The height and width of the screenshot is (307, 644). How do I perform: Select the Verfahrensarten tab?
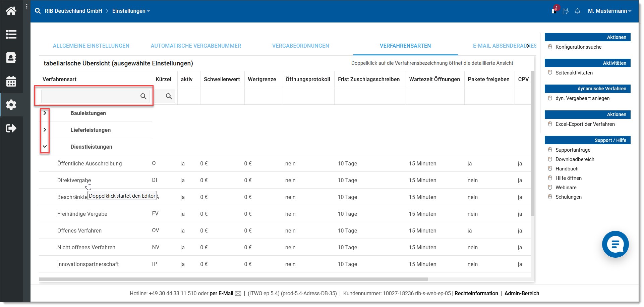[x=405, y=46]
